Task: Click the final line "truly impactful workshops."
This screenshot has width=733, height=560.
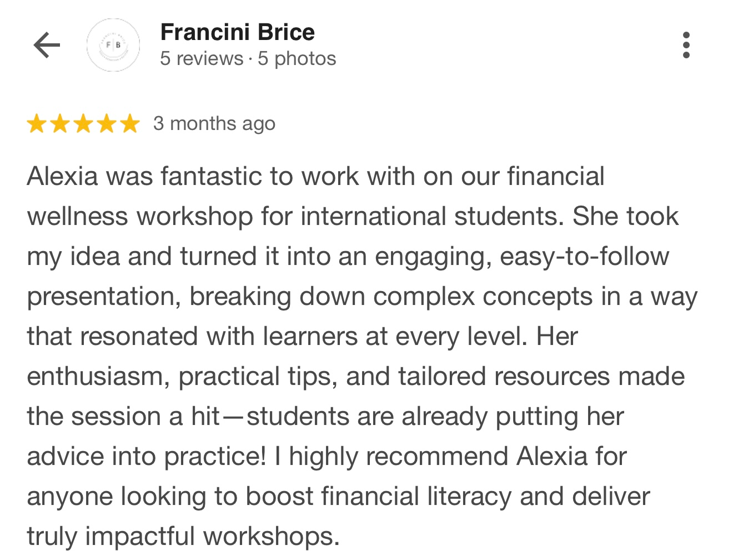Action: pos(183,537)
